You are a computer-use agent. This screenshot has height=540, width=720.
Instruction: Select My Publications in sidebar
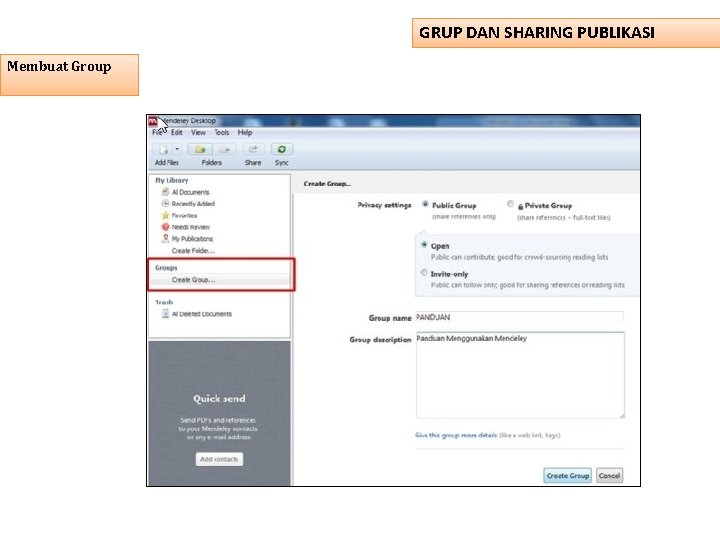pyautogui.click(x=192, y=239)
